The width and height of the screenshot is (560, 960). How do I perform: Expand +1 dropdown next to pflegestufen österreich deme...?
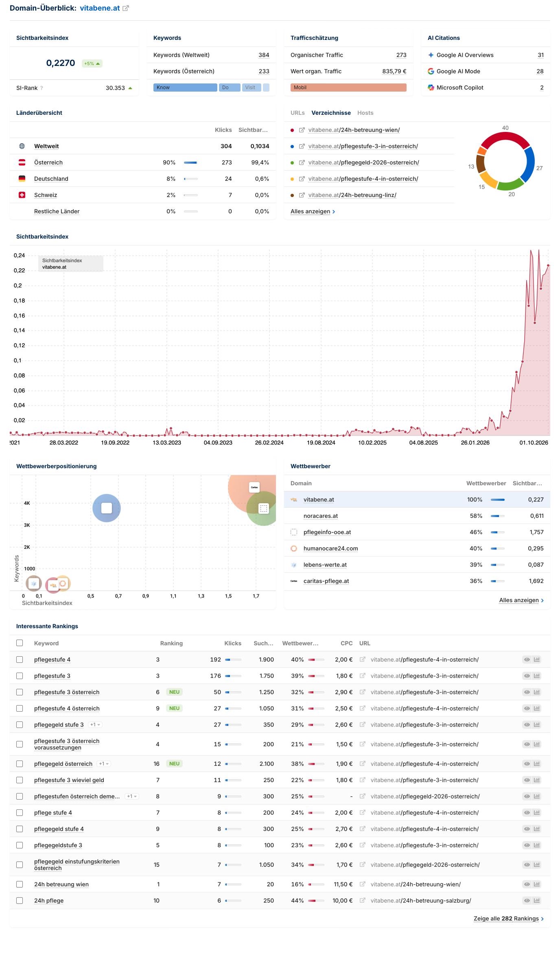tap(132, 796)
